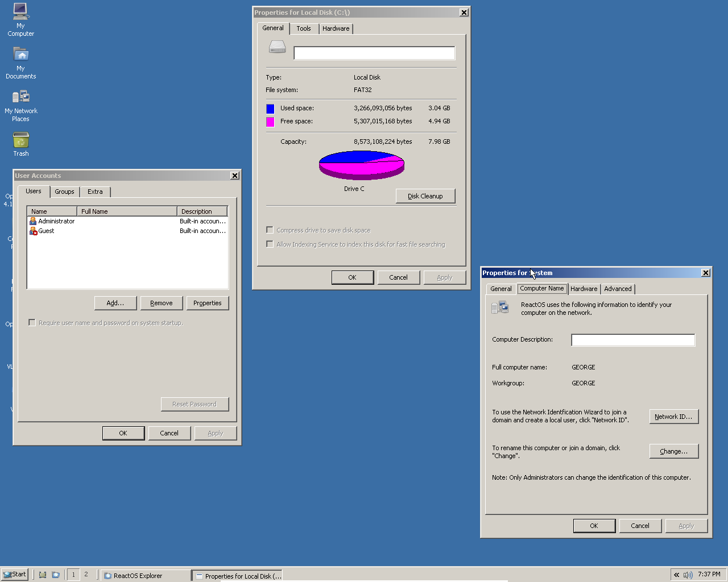Click the show desktop quick launch icon
This screenshot has height=582, width=728.
pos(43,575)
